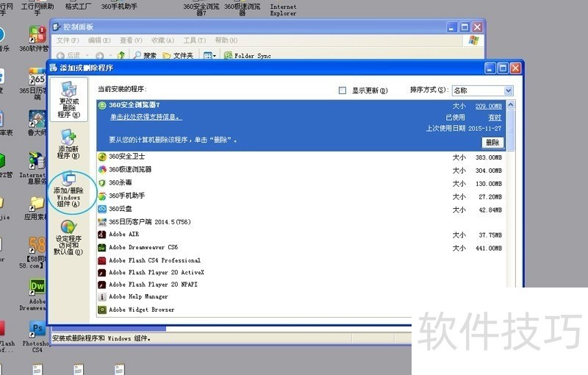Image resolution: width=588 pixels, height=375 pixels.
Task: Open 帮助(H) menu in Control Panel
Action: tap(226, 40)
